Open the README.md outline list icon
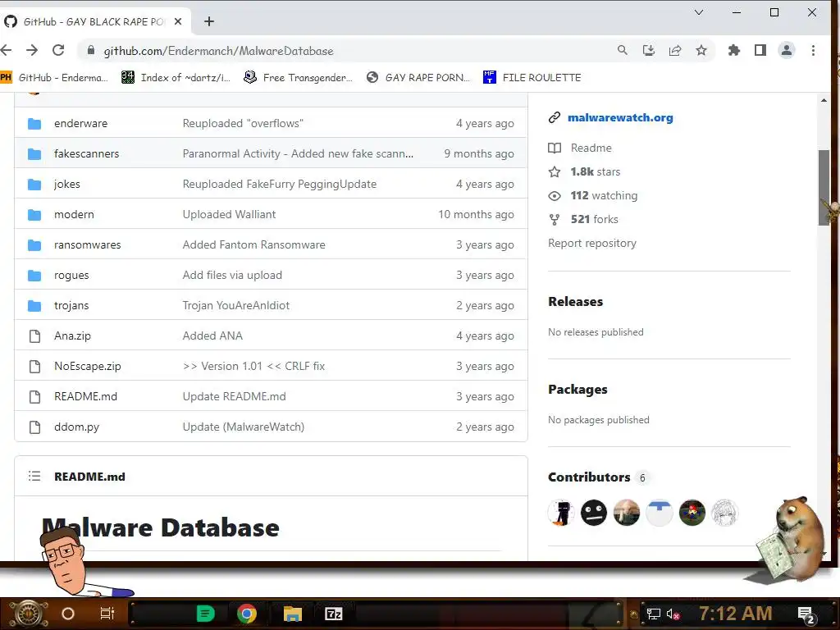Screen dimensions: 840x630 point(34,477)
